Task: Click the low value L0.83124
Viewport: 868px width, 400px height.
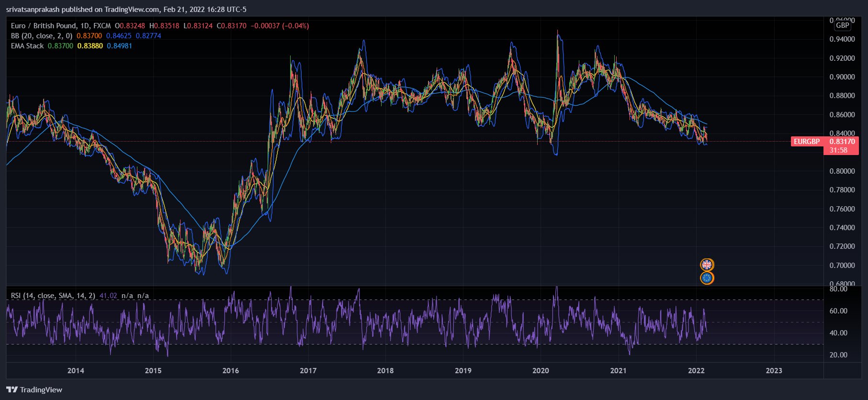Action: [198, 26]
